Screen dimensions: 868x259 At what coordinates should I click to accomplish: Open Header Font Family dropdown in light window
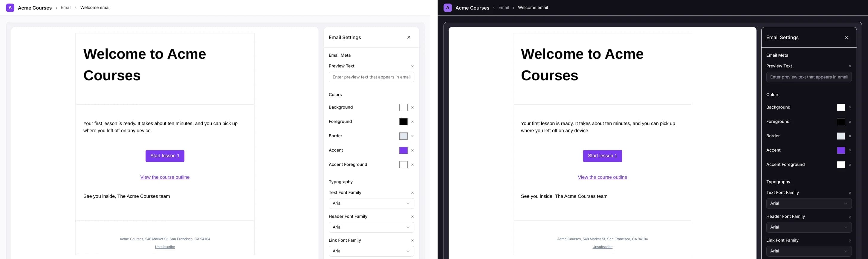pyautogui.click(x=371, y=227)
